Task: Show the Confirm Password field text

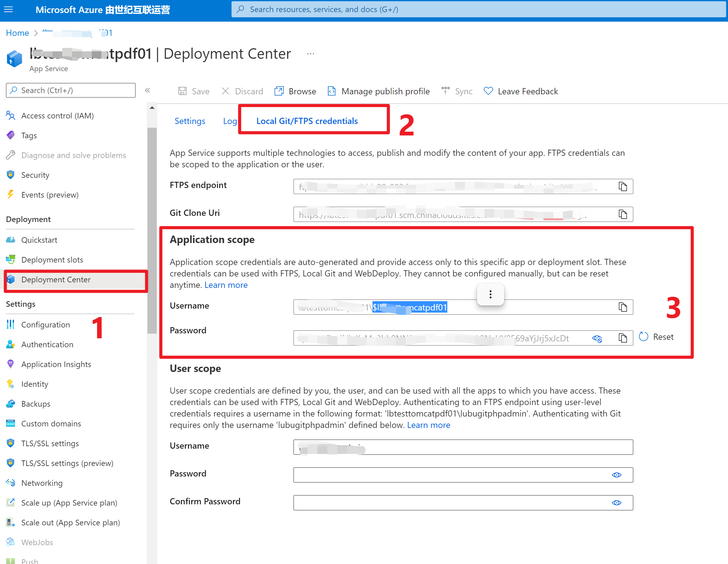Action: [x=616, y=503]
